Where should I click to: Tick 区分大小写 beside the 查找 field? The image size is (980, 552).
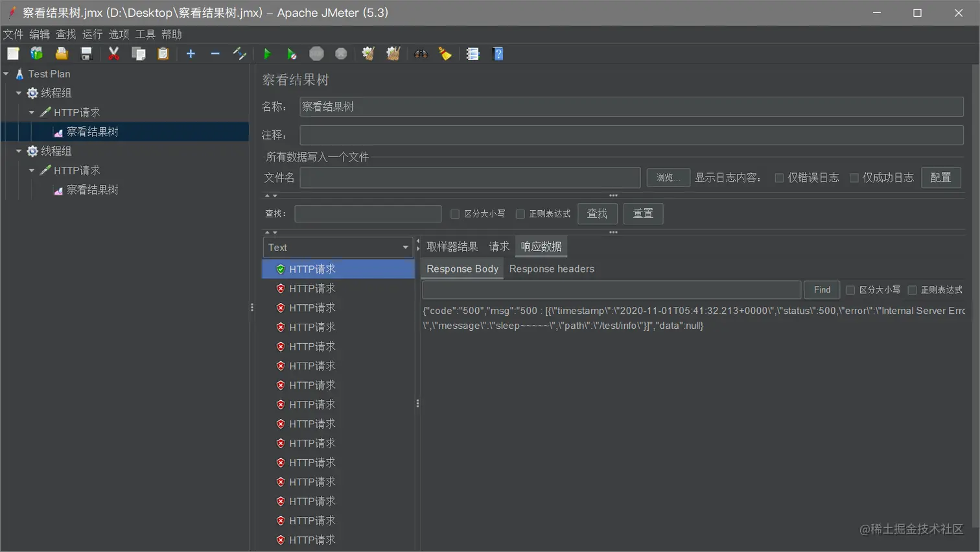pos(455,214)
